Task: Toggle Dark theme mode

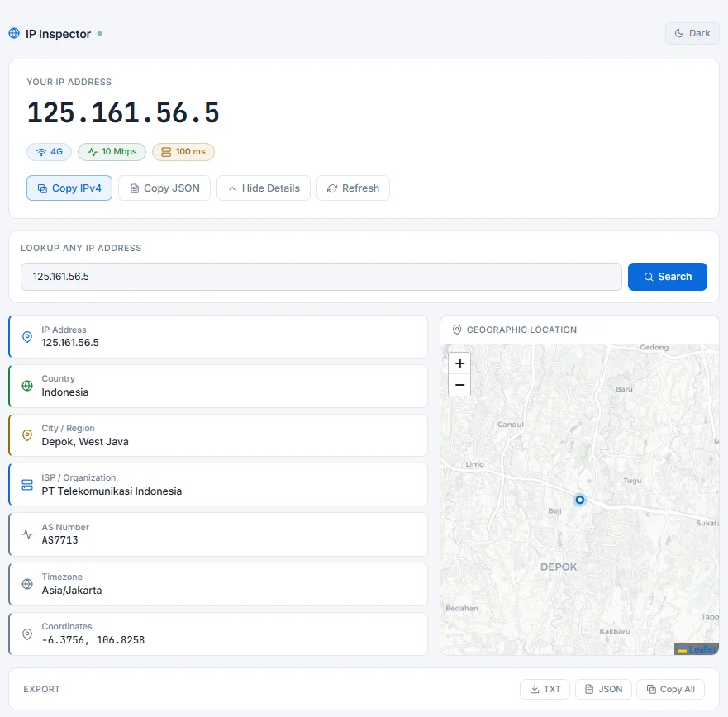Action: point(692,33)
